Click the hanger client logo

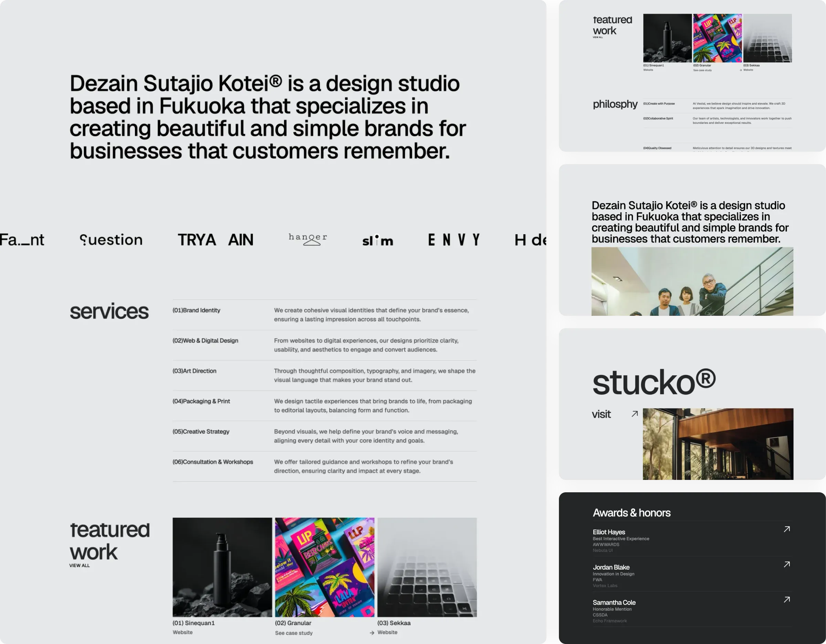[308, 239]
